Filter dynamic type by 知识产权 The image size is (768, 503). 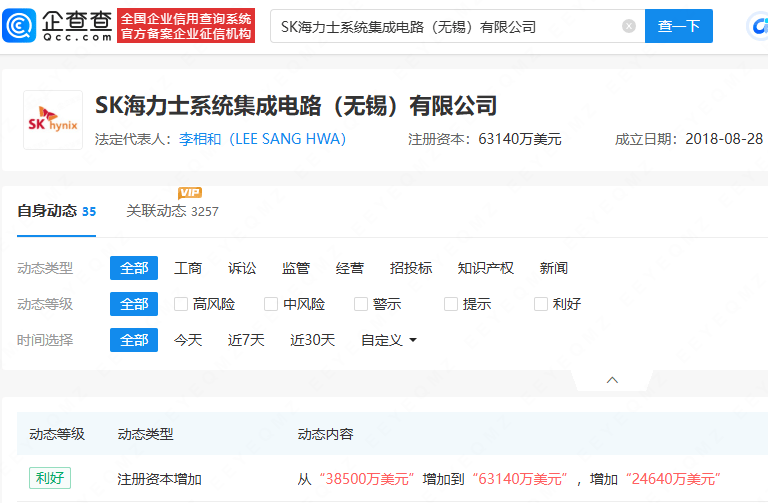pos(485,268)
